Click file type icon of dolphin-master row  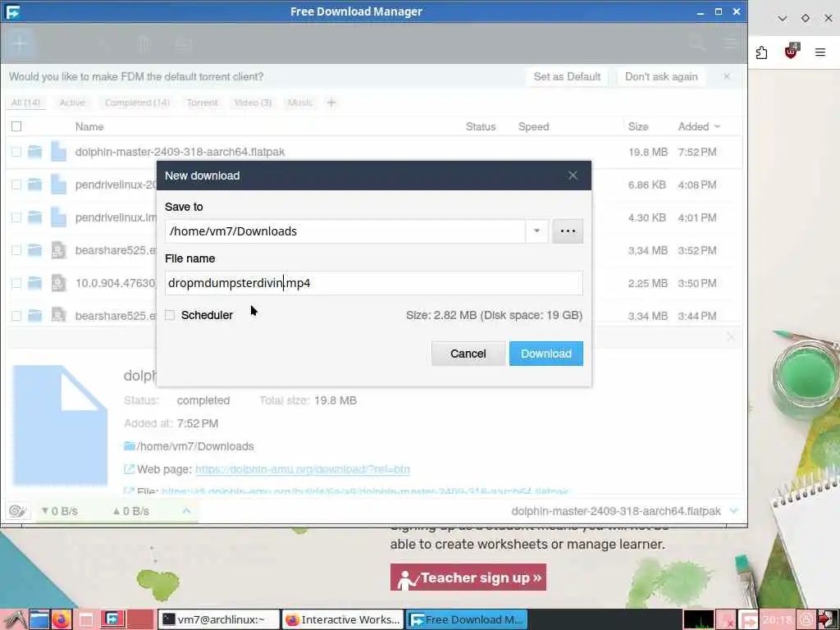(58, 152)
